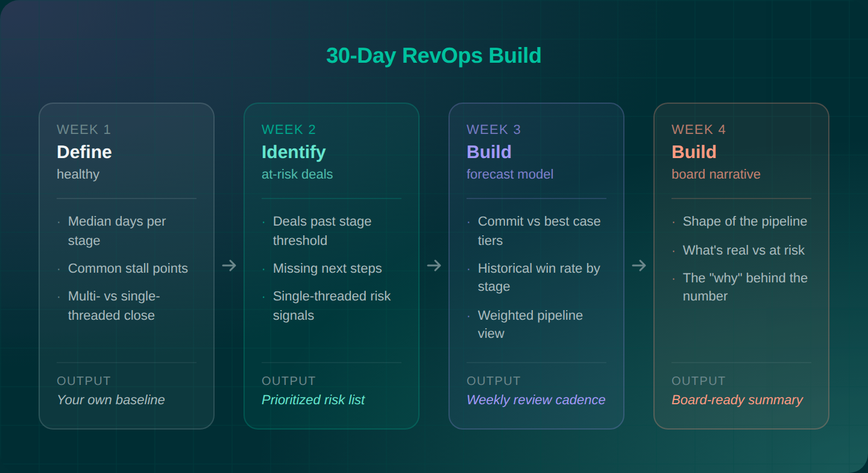This screenshot has width=868, height=473.
Task: Select the Shape of the pipeline bullet
Action: (745, 221)
